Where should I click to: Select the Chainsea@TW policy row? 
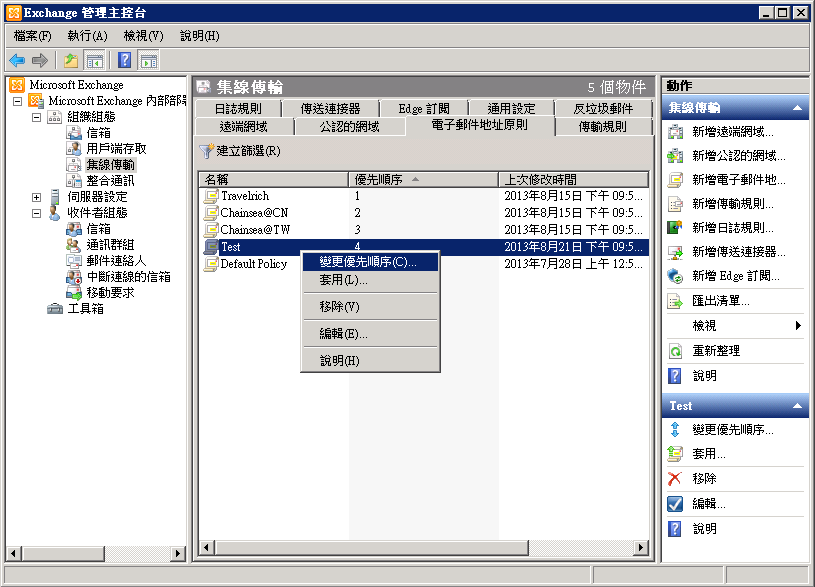(424, 230)
